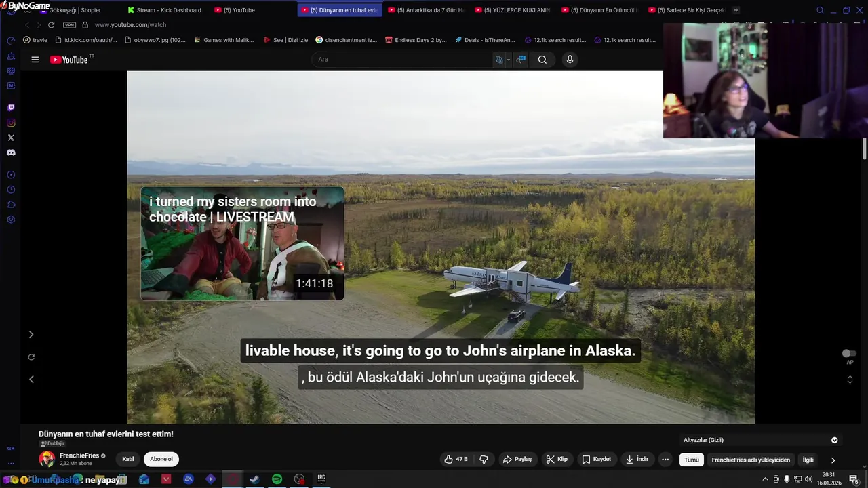Show more filter chips with right arrow

(x=833, y=460)
